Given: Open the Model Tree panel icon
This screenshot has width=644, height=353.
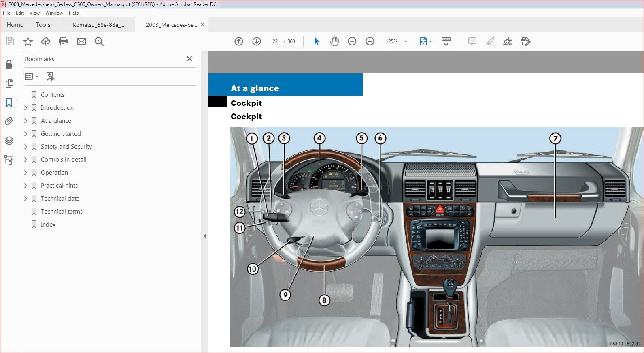Looking at the screenshot, I should pyautogui.click(x=9, y=159).
